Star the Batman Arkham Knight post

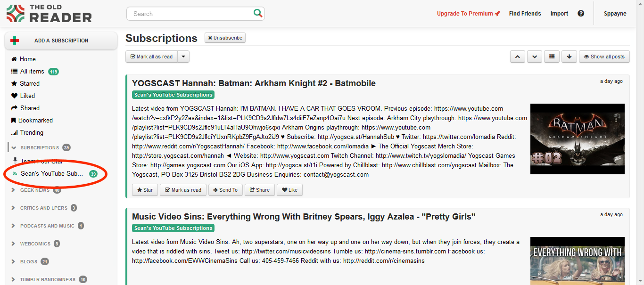click(x=145, y=190)
